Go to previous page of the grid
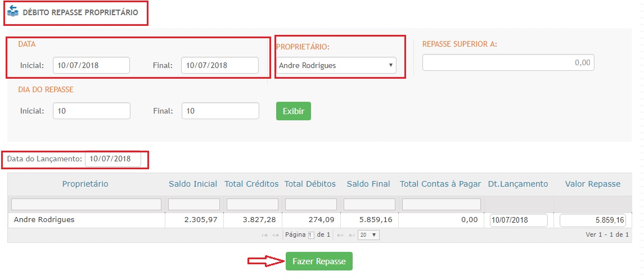This screenshot has height=280, width=644. click(274, 235)
